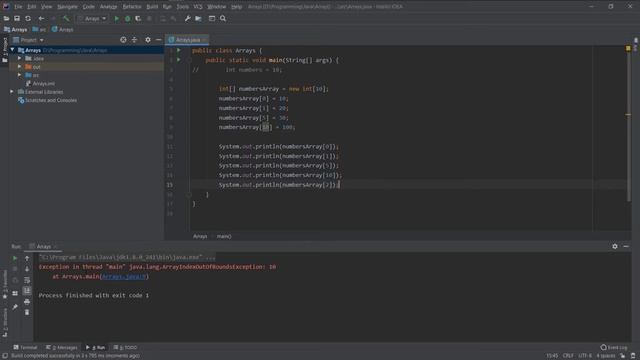Toggle soft-wrap in Run console
The image size is (640, 360).
coord(27,280)
